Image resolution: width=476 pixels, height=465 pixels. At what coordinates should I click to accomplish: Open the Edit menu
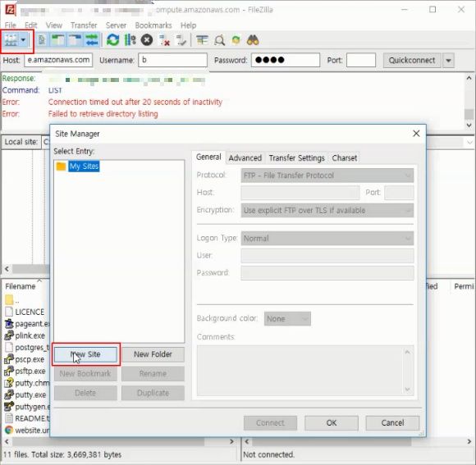point(30,25)
